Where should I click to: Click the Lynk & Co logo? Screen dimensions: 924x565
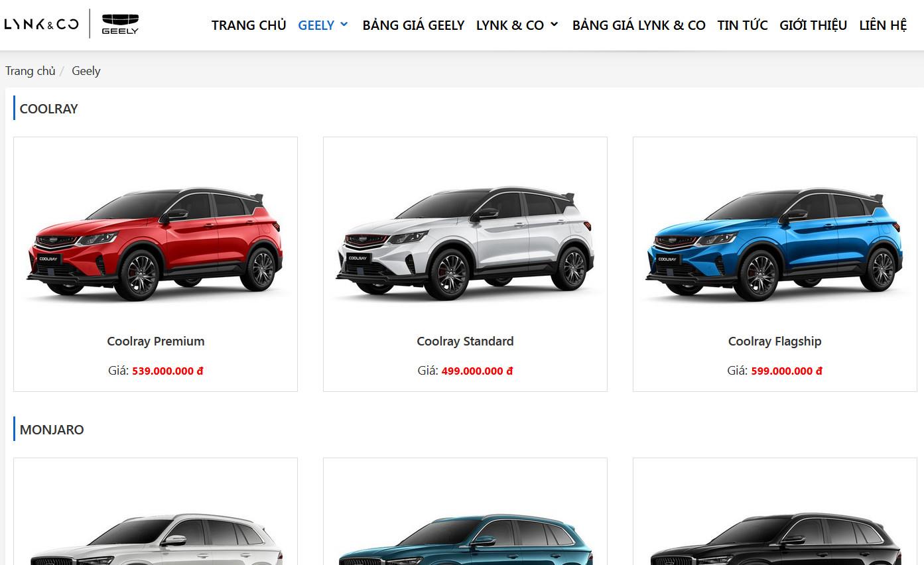tap(41, 25)
